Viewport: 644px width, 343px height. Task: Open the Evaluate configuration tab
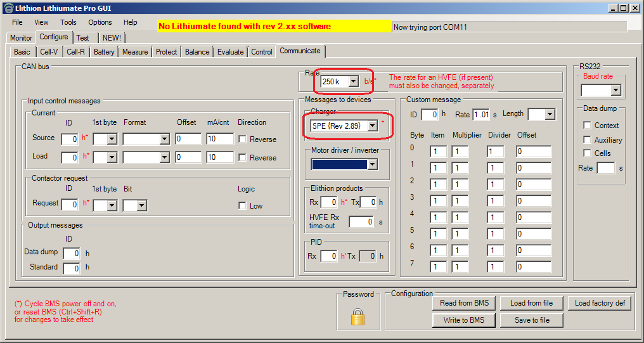click(231, 52)
